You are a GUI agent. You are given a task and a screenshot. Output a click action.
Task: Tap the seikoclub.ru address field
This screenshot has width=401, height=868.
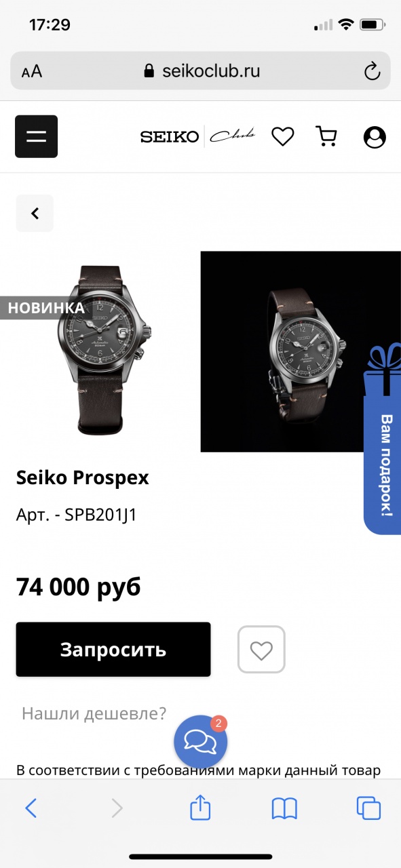tap(200, 71)
